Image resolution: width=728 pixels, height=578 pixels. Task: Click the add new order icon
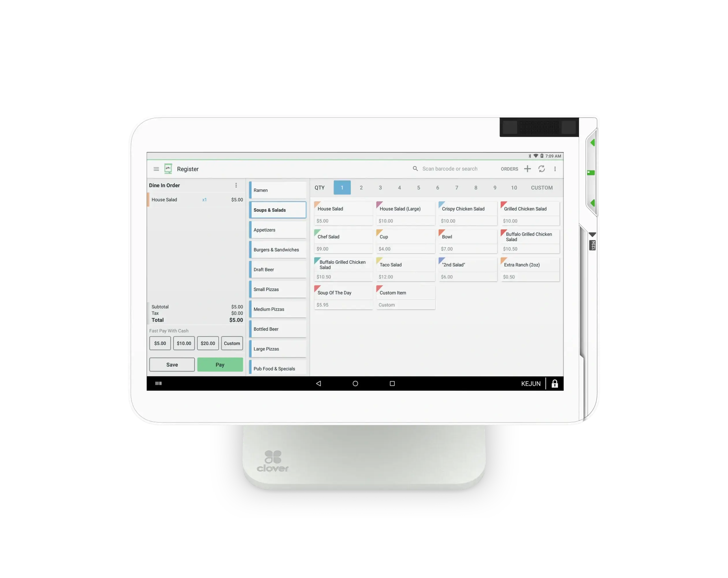(x=528, y=169)
